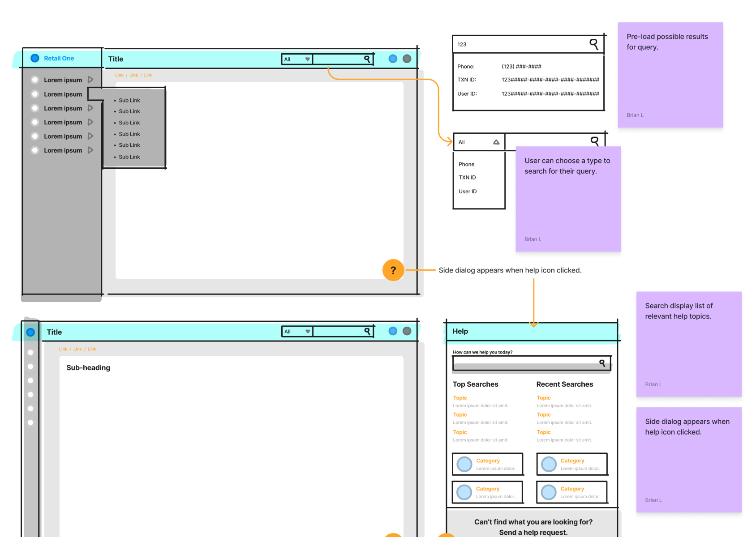
Task: Select the Pre-load possible results purple sticky note
Action: pos(670,75)
